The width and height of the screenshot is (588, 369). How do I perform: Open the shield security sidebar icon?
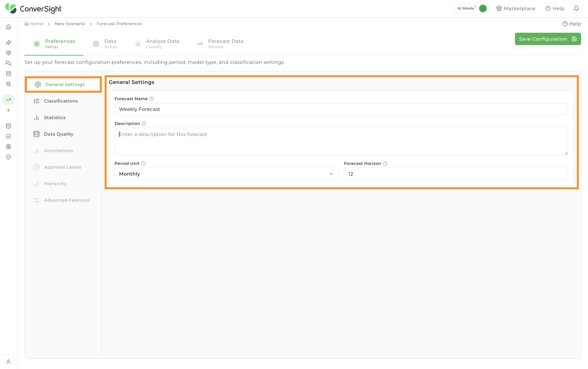(9, 157)
